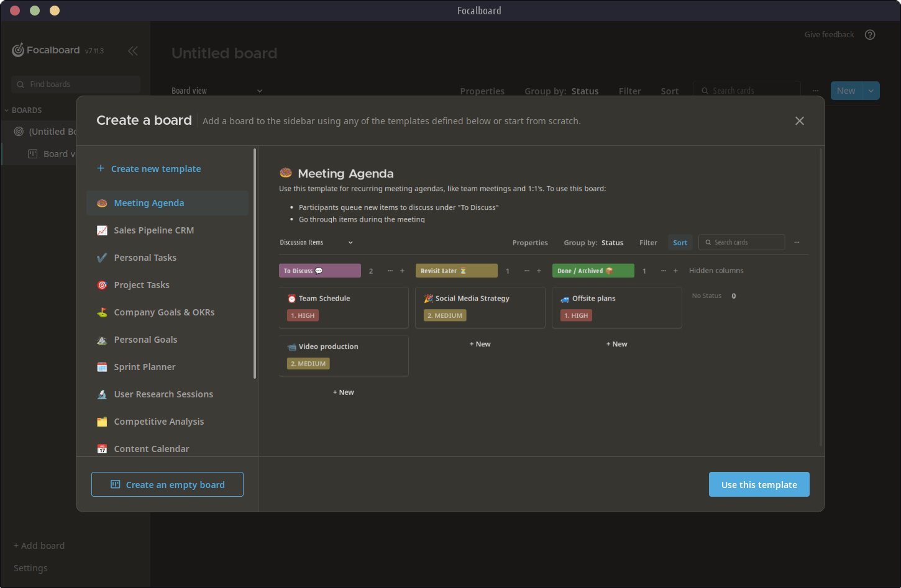Close the Create a board dialog
Screen dimensions: 901x588
click(x=799, y=121)
